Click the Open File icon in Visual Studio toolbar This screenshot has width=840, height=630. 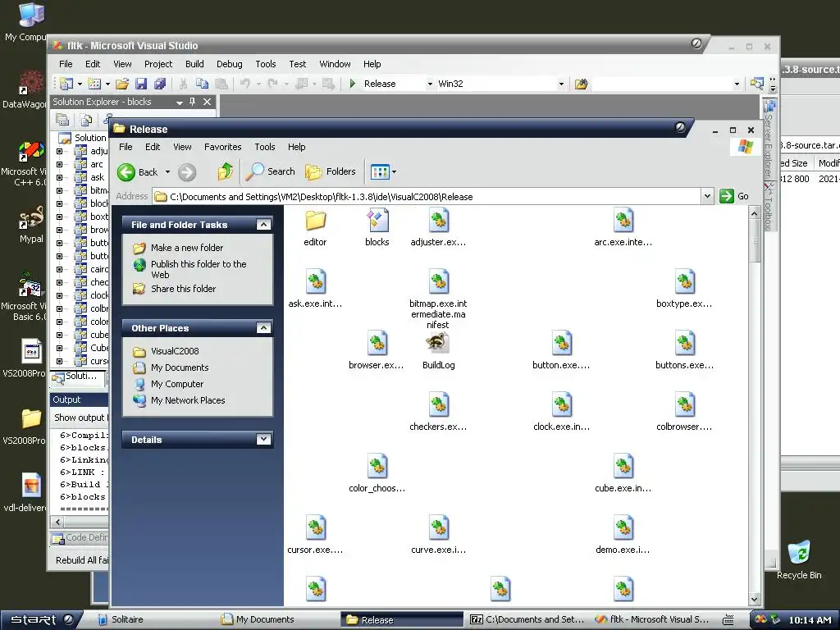click(x=122, y=84)
